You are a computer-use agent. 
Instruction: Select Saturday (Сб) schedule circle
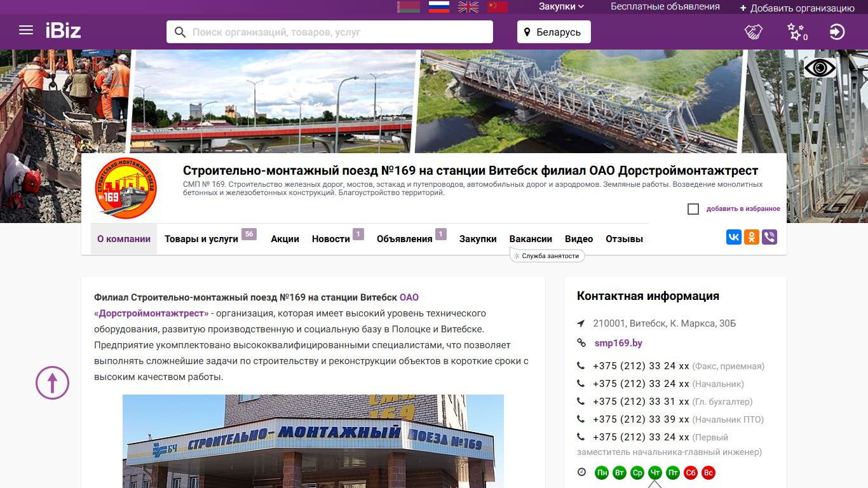pos(691,473)
